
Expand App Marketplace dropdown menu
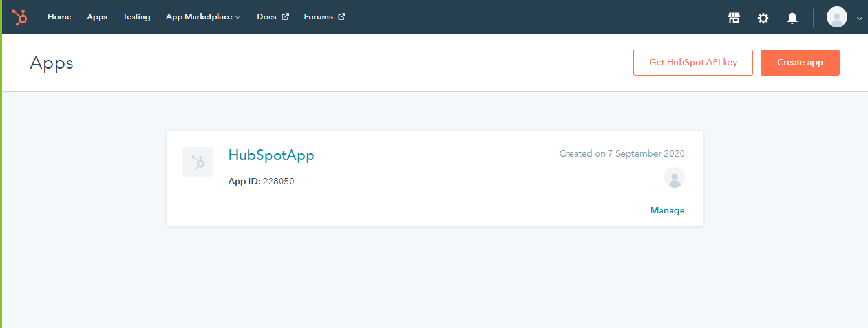coord(203,17)
